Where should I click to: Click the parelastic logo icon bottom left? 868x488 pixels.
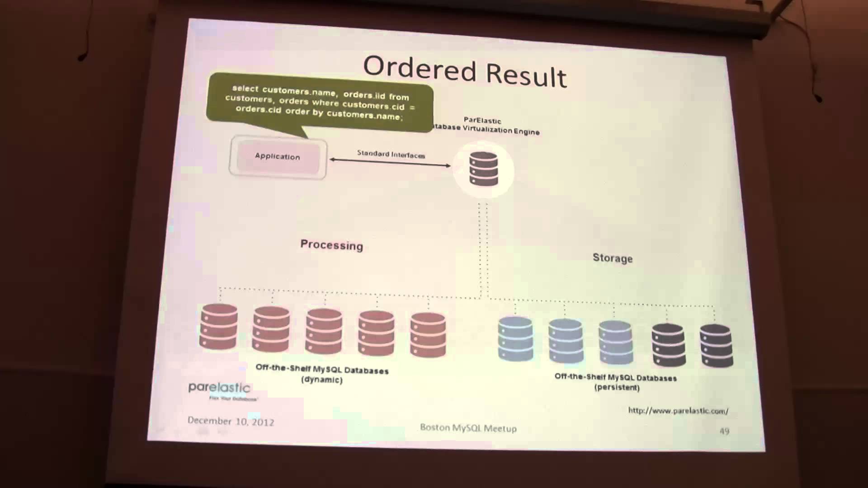(x=221, y=390)
